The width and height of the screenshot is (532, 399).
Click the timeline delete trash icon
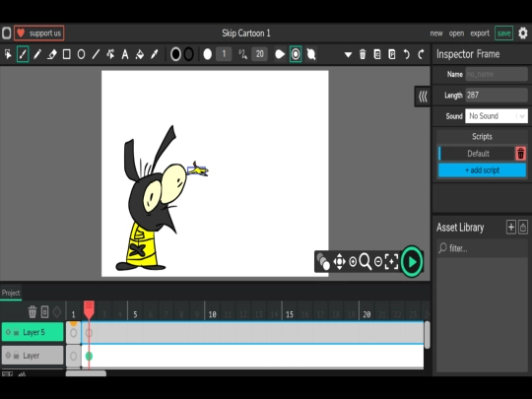tap(33, 311)
